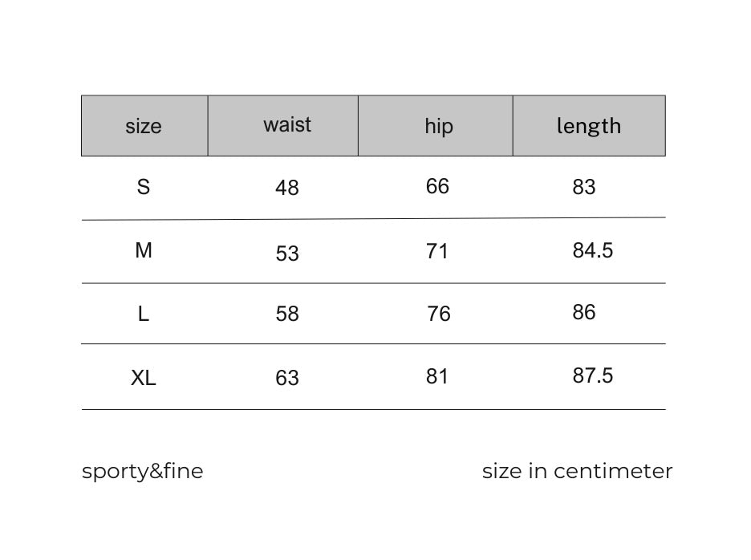The image size is (751, 560).
Task: Select the M size row label
Action: 144,251
